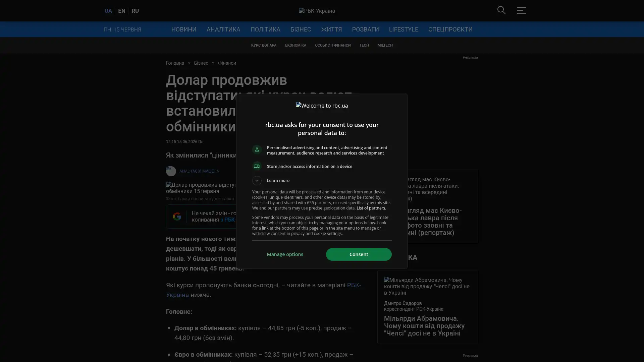Click author name АНАСТАСІЯ МАЦЕПА
This screenshot has width=644, height=362.
[199, 171]
